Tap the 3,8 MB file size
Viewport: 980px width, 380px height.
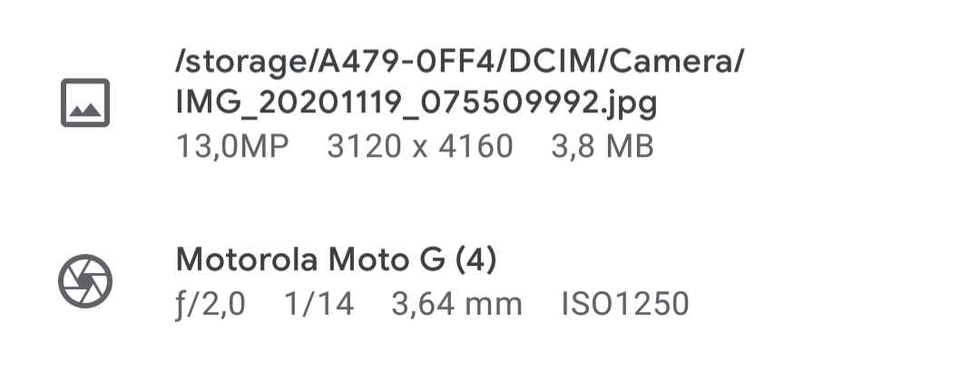pos(603,147)
